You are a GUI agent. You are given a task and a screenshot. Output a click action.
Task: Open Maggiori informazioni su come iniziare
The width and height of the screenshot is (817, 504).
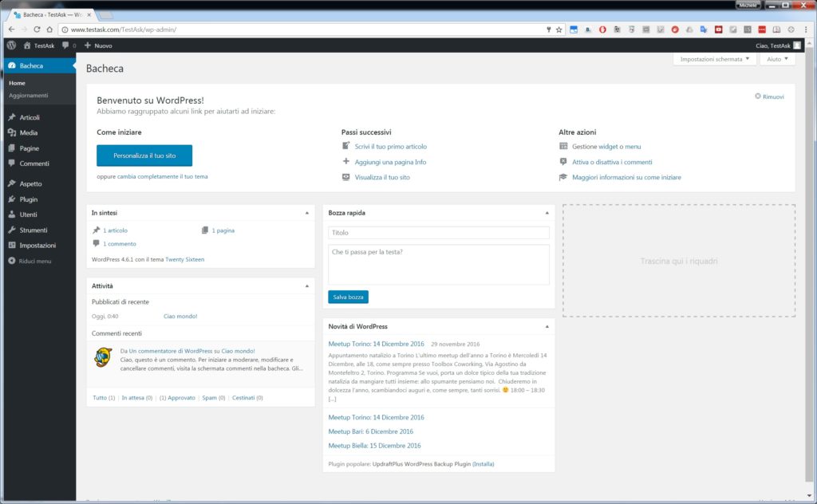coord(626,177)
